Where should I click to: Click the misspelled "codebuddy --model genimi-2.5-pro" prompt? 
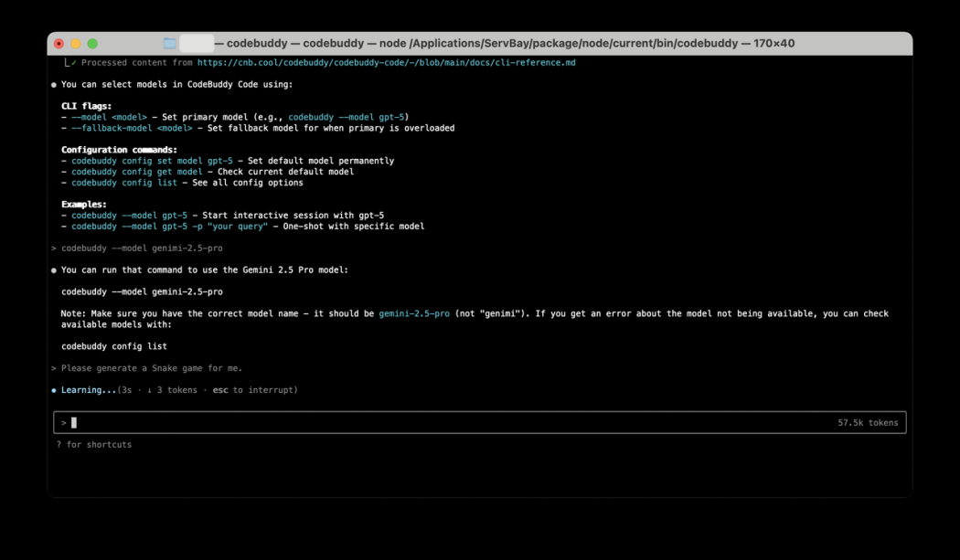(142, 248)
